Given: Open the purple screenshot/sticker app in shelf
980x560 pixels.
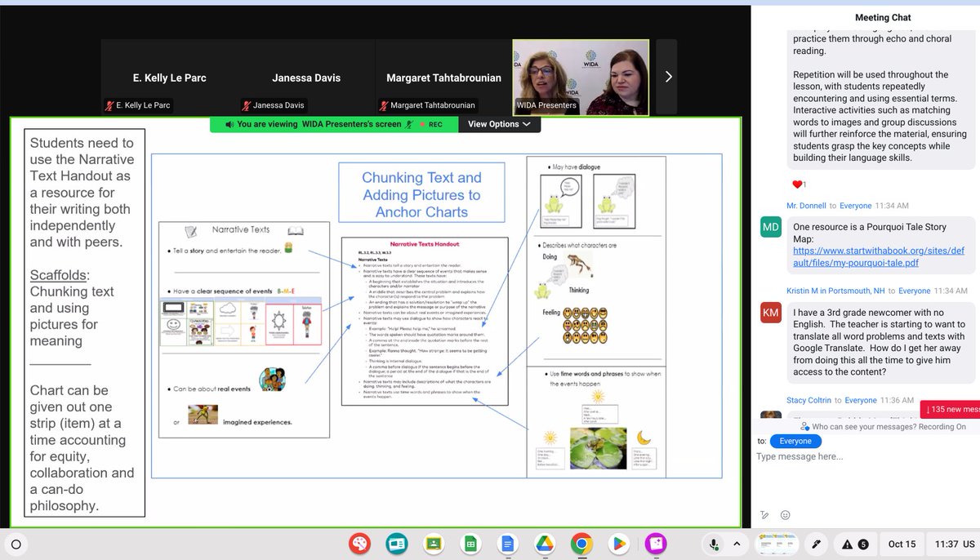Looking at the screenshot, I should tap(655, 544).
